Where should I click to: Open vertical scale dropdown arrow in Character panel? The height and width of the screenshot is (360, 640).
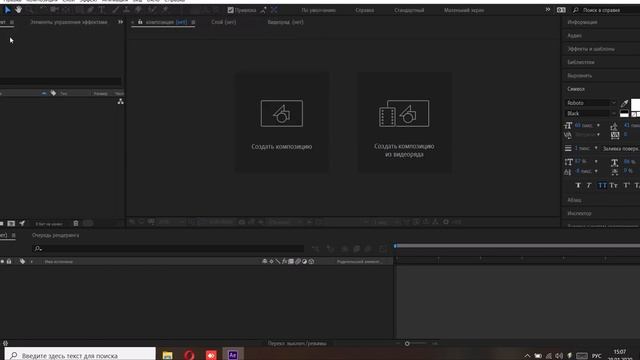coord(596,162)
